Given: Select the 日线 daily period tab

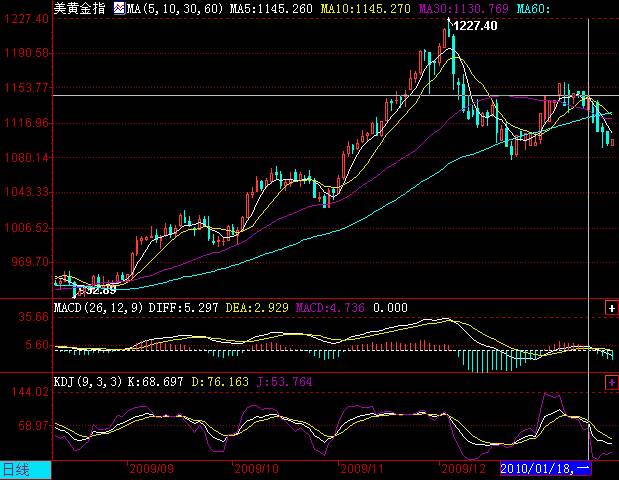Looking at the screenshot, I should (16, 468).
